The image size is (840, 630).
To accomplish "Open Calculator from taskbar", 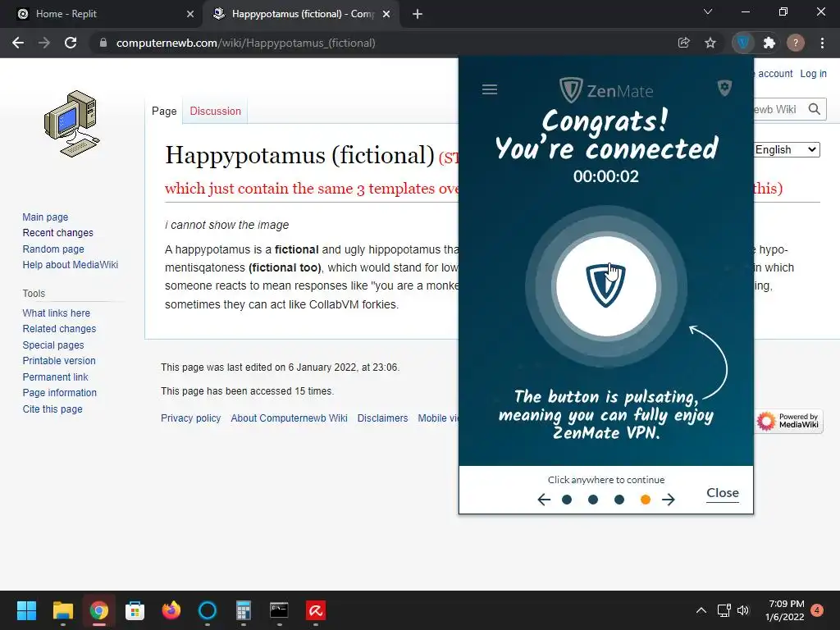I will (x=243, y=610).
